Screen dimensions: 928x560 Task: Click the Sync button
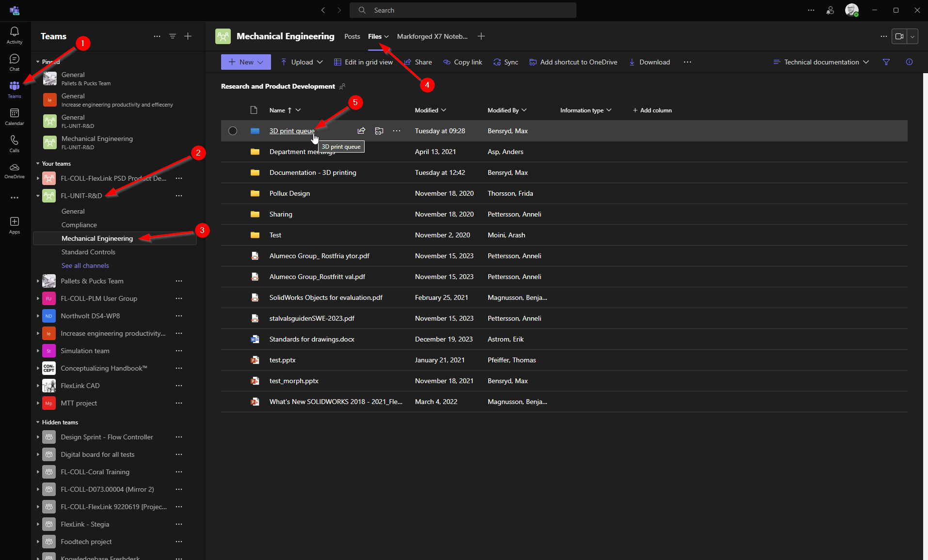tap(506, 62)
